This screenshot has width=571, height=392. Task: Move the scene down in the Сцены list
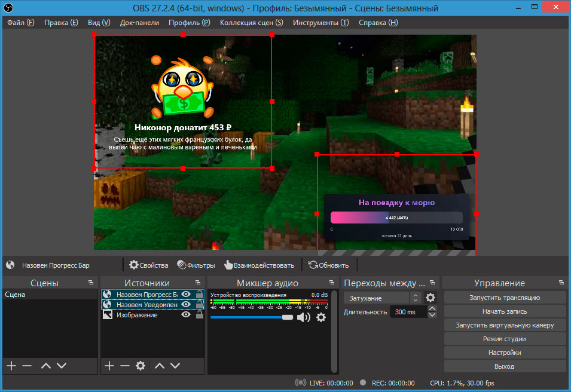click(x=62, y=366)
